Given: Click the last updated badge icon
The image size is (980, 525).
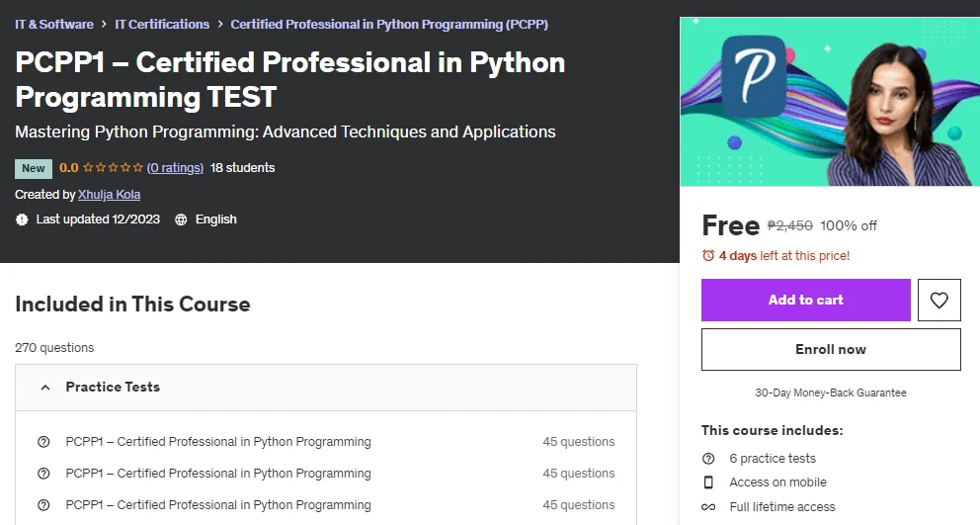Looking at the screenshot, I should (x=22, y=219).
